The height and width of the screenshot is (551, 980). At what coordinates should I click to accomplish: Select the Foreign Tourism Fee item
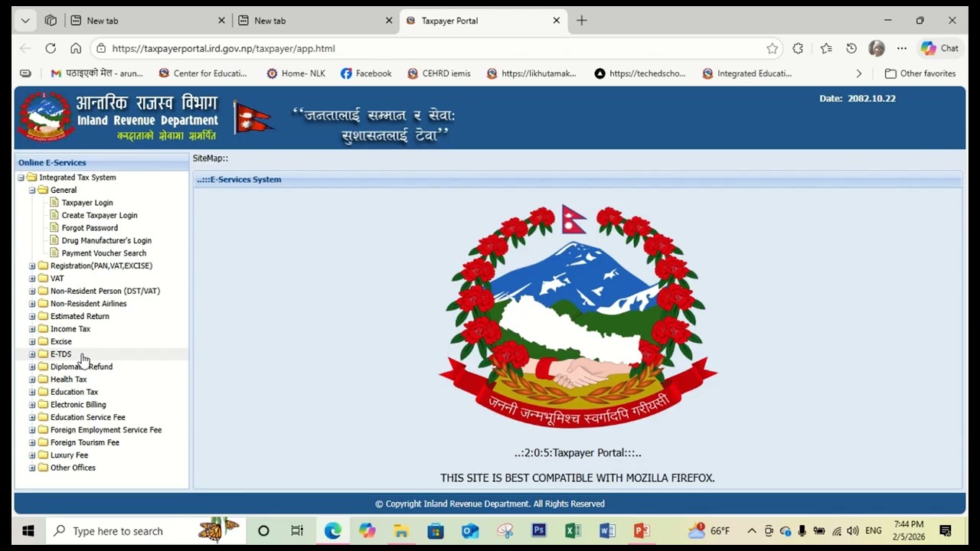[x=85, y=442]
